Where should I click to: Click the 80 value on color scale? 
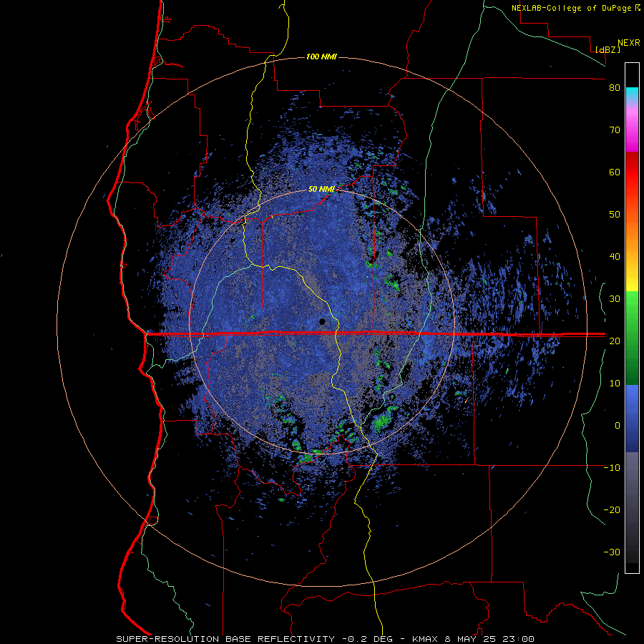pyautogui.click(x=615, y=88)
